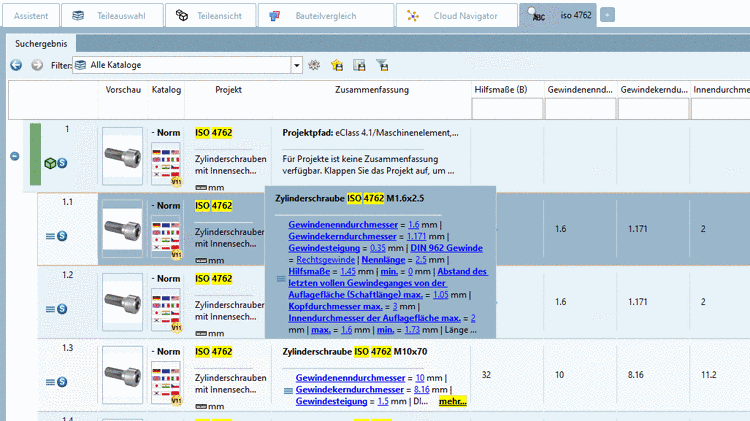Sort by Projekt column header
The height and width of the screenshot is (421, 750).
(228, 90)
